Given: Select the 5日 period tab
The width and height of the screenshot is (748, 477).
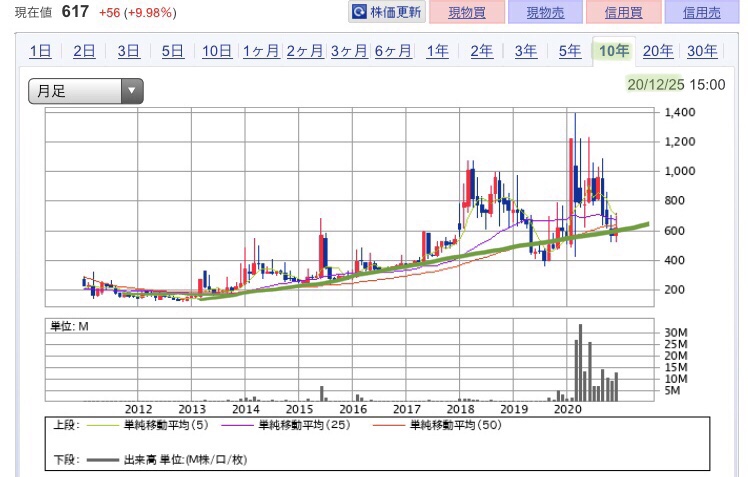Looking at the screenshot, I should [x=172, y=51].
